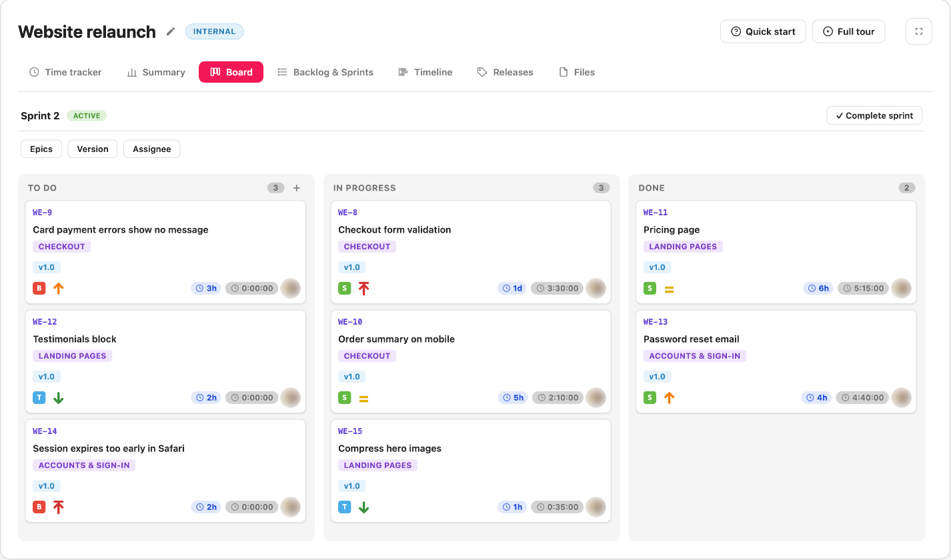Click the ACTIVE sprint status badge

87,115
